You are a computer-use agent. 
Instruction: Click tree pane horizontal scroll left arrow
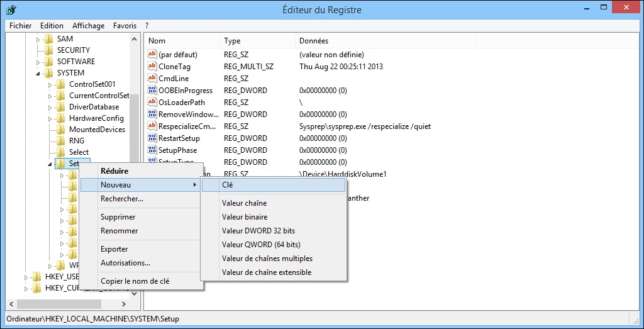(x=11, y=304)
